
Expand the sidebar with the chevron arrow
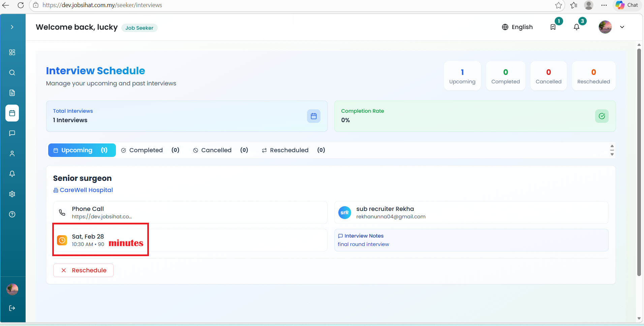[x=12, y=27]
